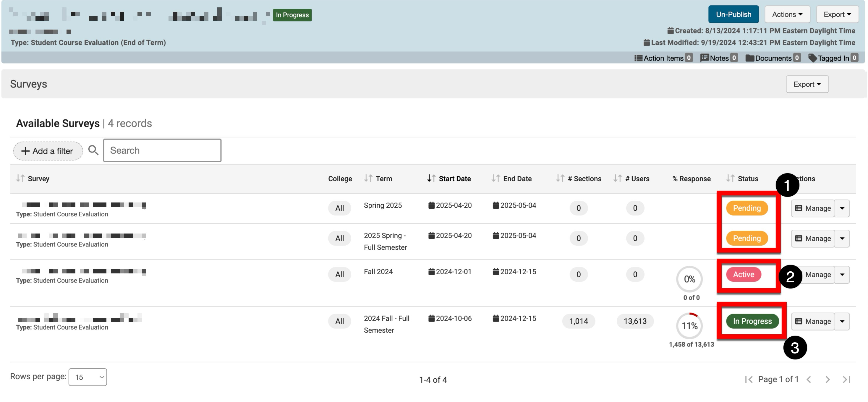Image resolution: width=868 pixels, height=402 pixels.
Task: Sort by Status column arrows
Action: tap(730, 178)
